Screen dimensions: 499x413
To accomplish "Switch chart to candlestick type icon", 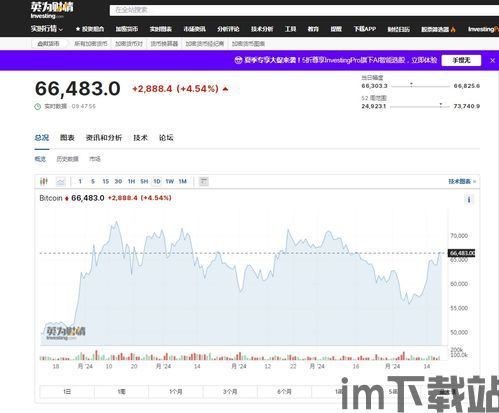I will [x=44, y=181].
